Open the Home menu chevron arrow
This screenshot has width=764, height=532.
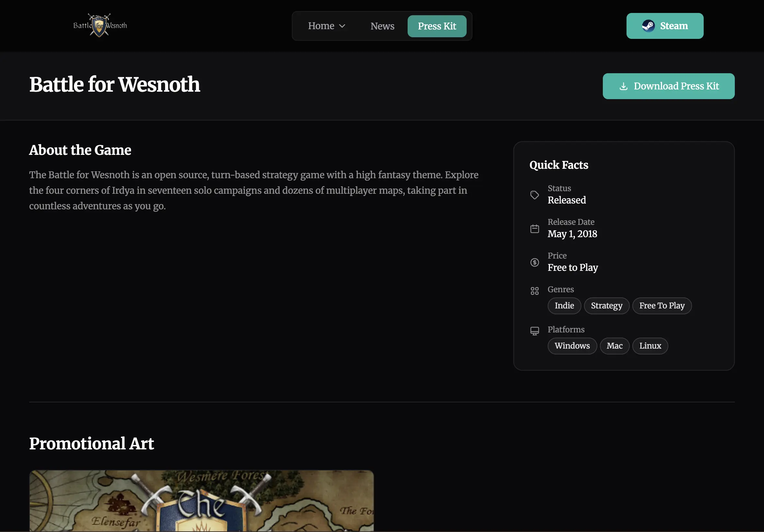(342, 26)
